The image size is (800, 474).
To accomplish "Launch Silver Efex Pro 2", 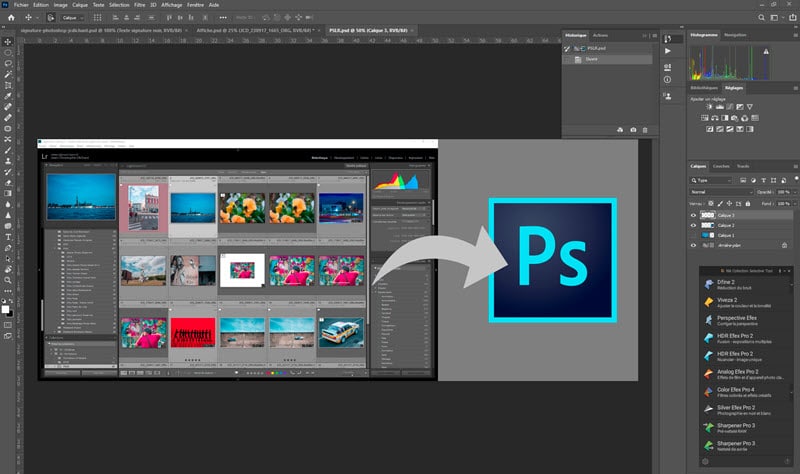I will (x=746, y=410).
